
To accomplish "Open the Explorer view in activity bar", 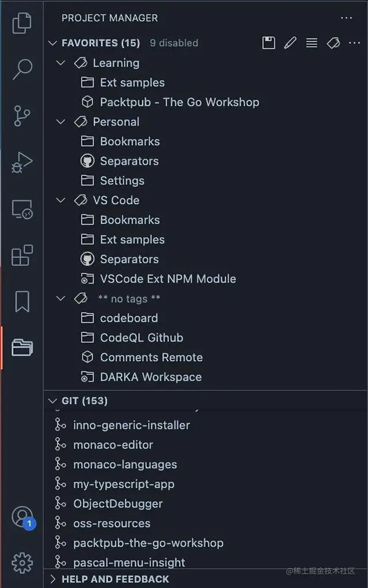I will (22, 23).
